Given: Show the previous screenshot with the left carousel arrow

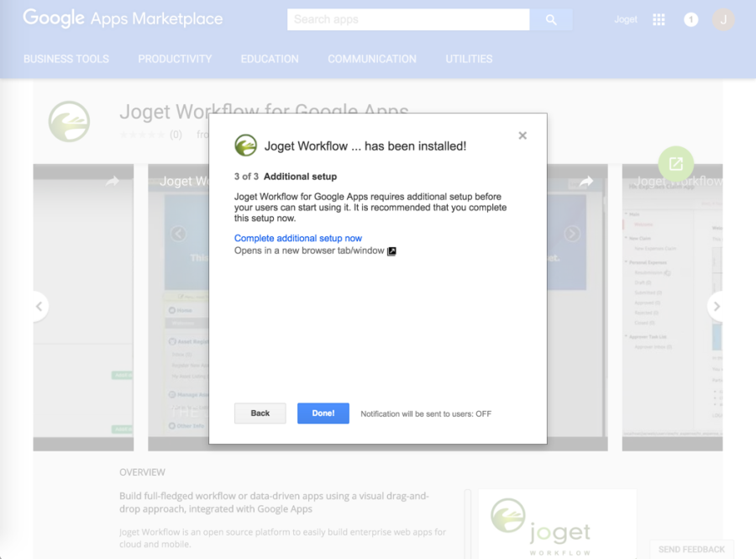Looking at the screenshot, I should (x=39, y=306).
